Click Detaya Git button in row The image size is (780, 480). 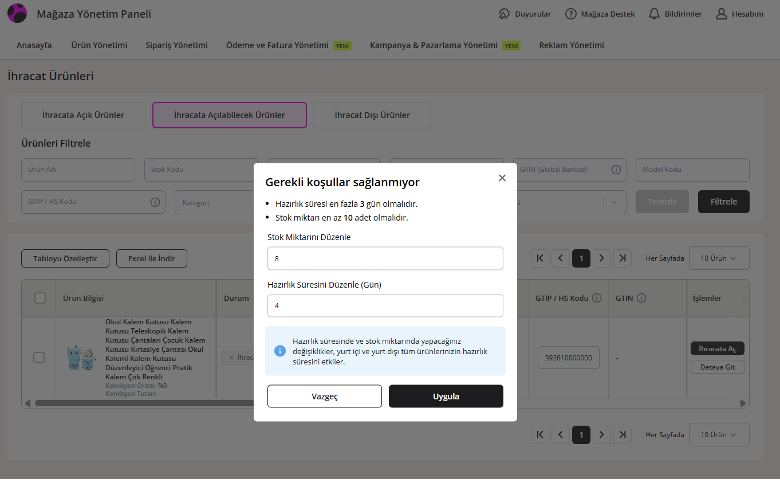pos(717,367)
